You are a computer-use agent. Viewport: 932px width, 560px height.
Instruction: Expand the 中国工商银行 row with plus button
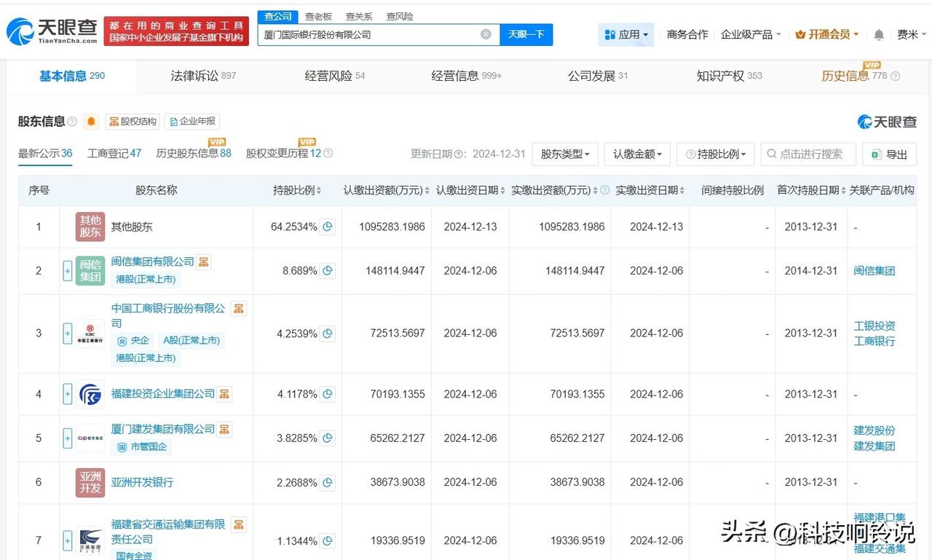68,334
